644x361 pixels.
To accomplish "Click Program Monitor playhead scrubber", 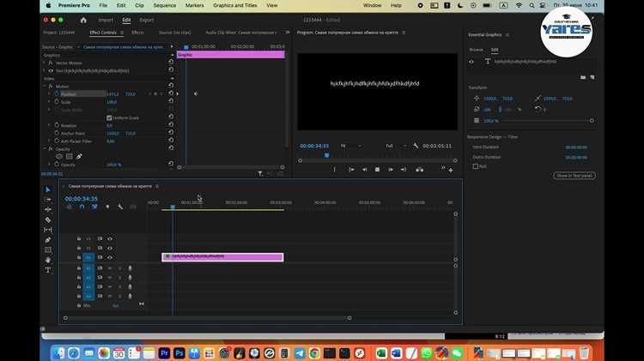I will (x=327, y=155).
